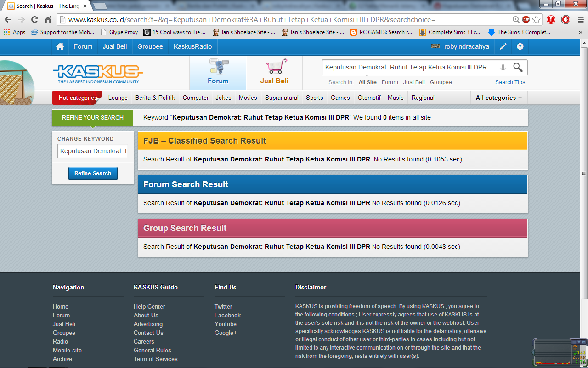
Task: Open the Movies category
Action: pyautogui.click(x=248, y=98)
